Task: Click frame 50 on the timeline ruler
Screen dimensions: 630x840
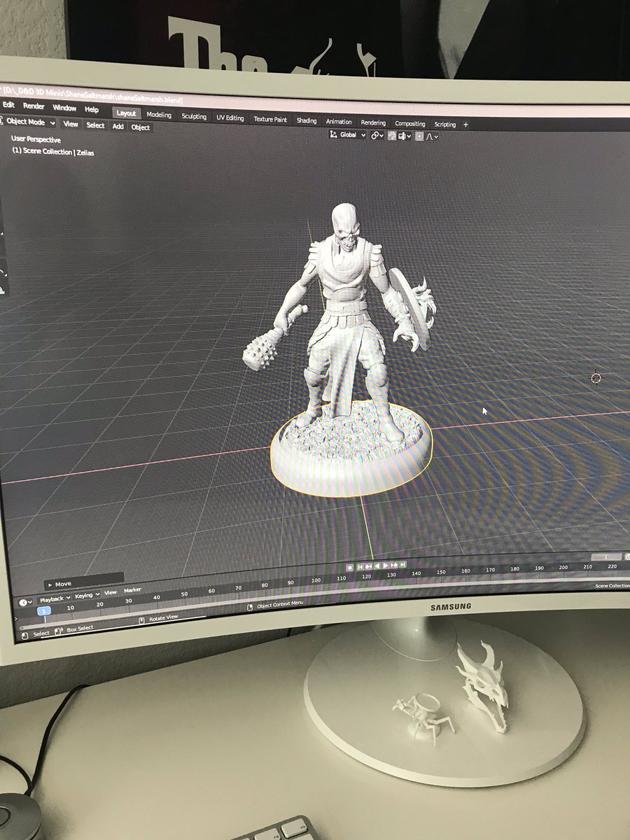Action: pyautogui.click(x=183, y=594)
